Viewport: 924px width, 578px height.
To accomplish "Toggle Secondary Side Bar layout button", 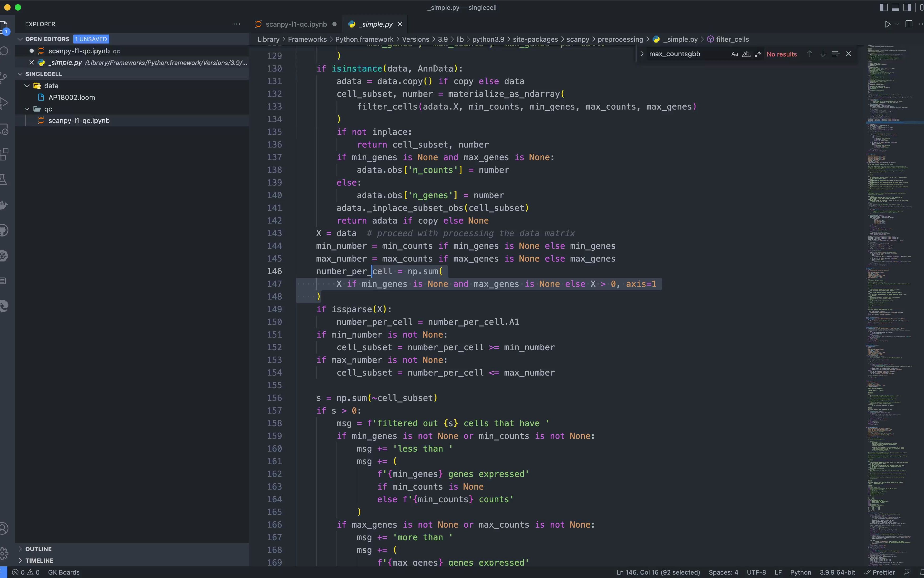I will click(x=907, y=7).
